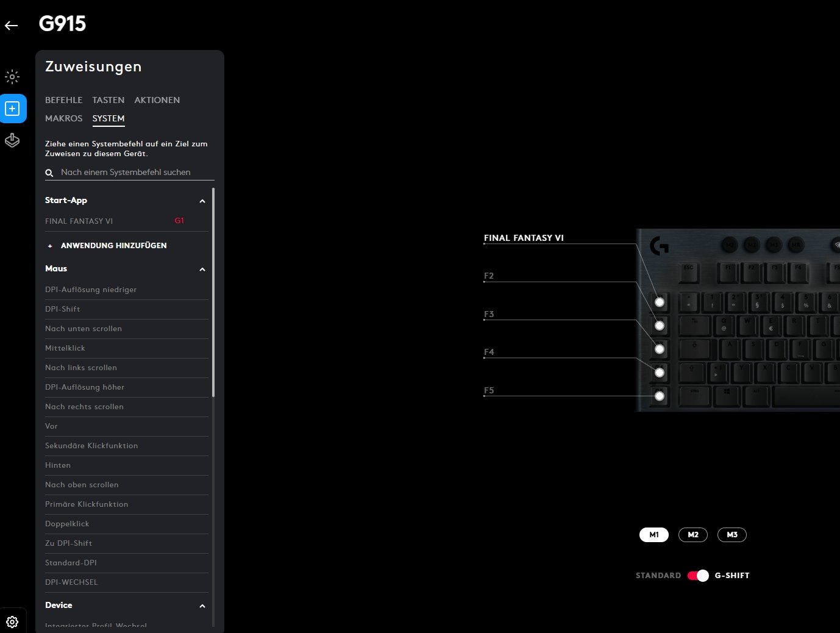The image size is (840, 633).
Task: Select the M1 mode button
Action: point(654,535)
